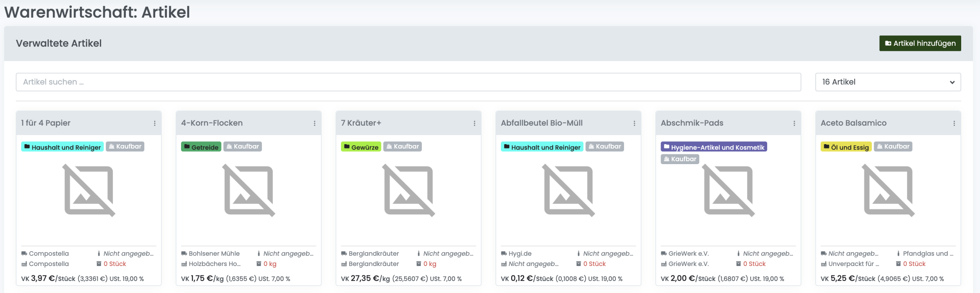
Task: Open Aceto Balsamico card options menu
Action: coord(954,123)
